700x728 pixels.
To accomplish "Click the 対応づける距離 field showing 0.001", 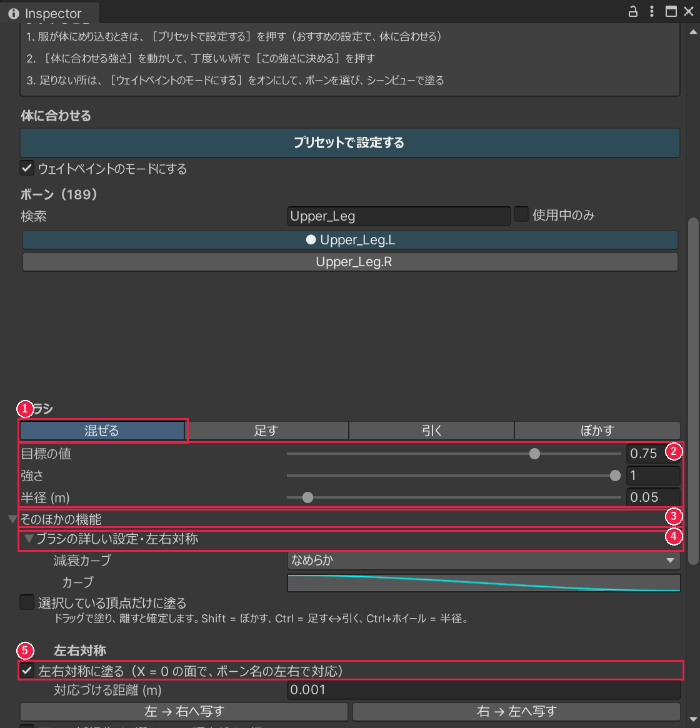I will pos(484,690).
